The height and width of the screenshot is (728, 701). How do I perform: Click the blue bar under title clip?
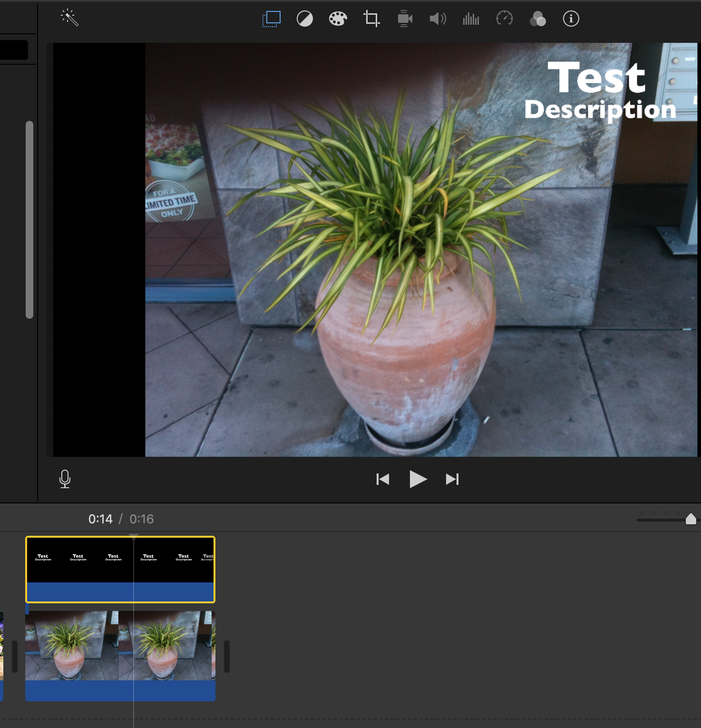click(x=120, y=592)
